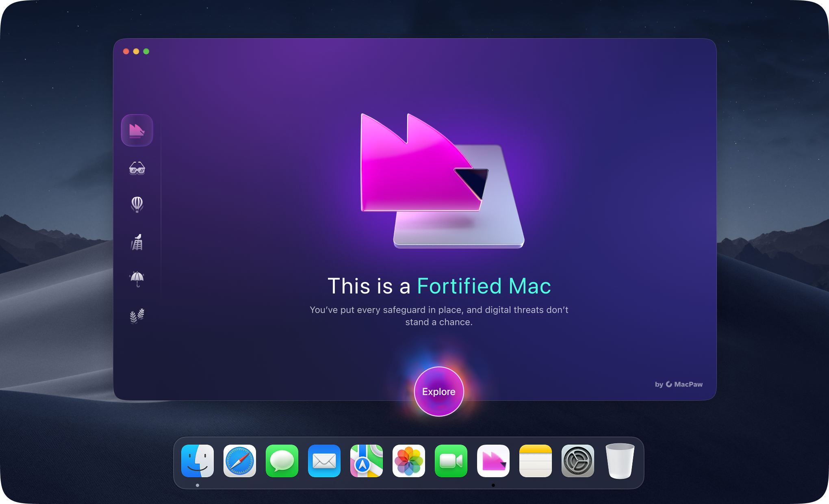829x504 pixels.
Task: Open Mail app in dock
Action: tap(324, 461)
